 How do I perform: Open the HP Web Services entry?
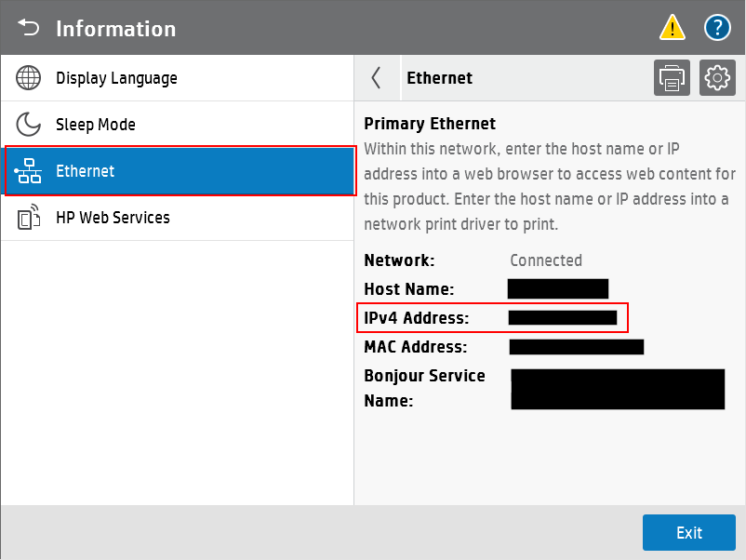pos(113,218)
